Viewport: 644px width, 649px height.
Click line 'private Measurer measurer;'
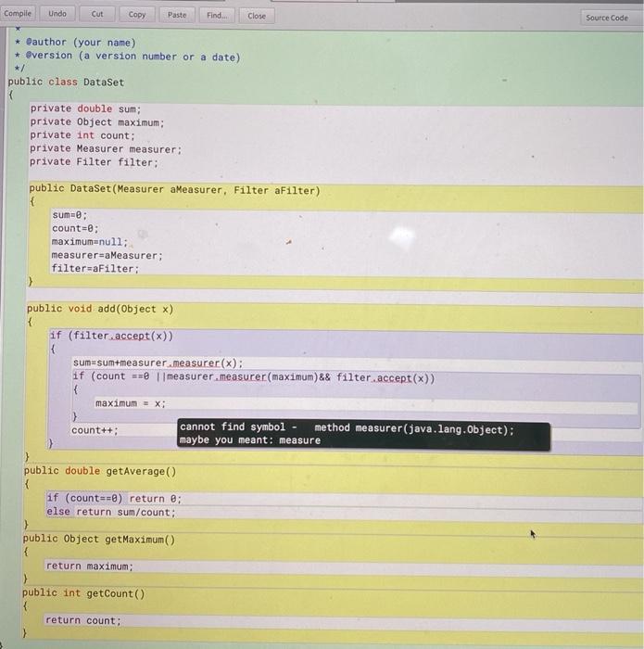(x=106, y=148)
